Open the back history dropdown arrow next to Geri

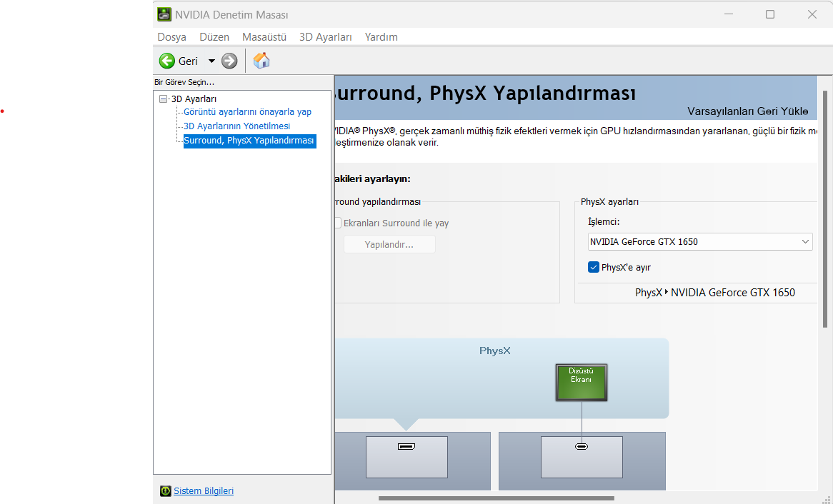211,61
